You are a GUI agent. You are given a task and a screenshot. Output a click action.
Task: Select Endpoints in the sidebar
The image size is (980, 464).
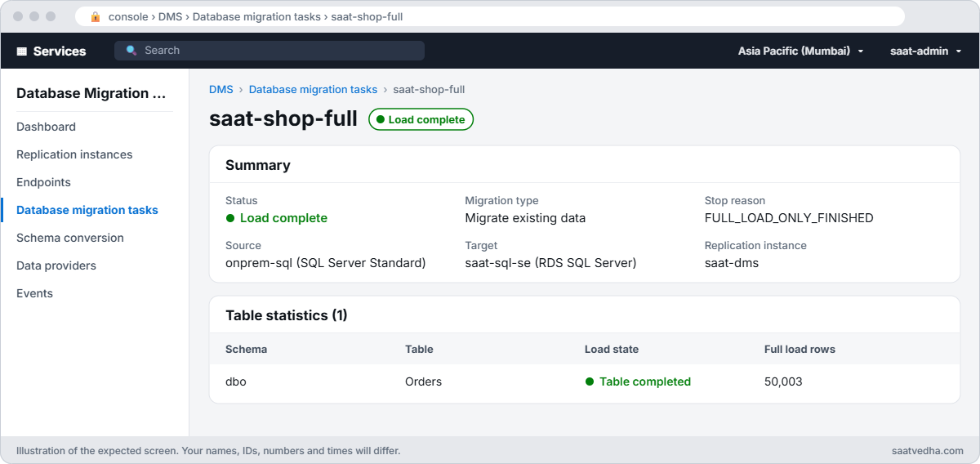coord(43,182)
